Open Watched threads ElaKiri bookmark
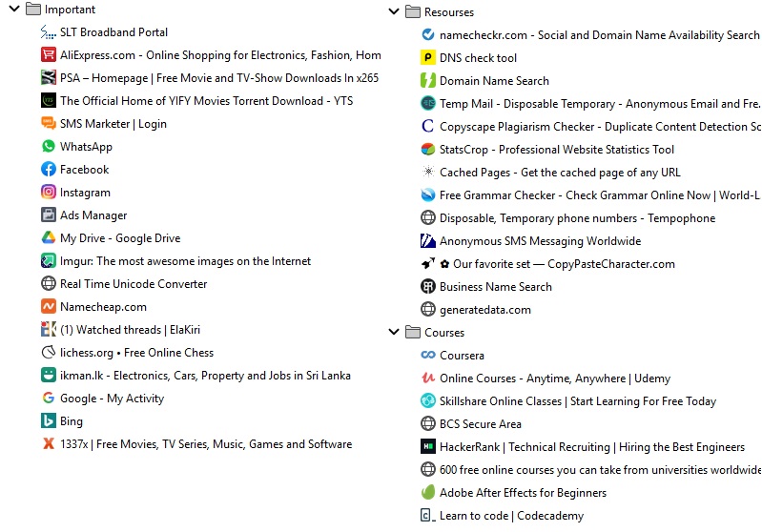This screenshot has width=762, height=532. pos(131,330)
